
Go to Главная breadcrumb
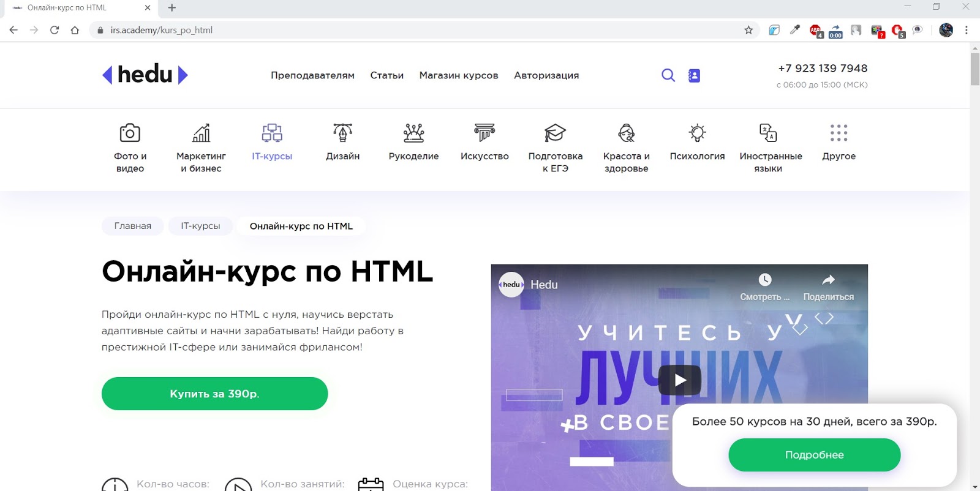click(133, 226)
